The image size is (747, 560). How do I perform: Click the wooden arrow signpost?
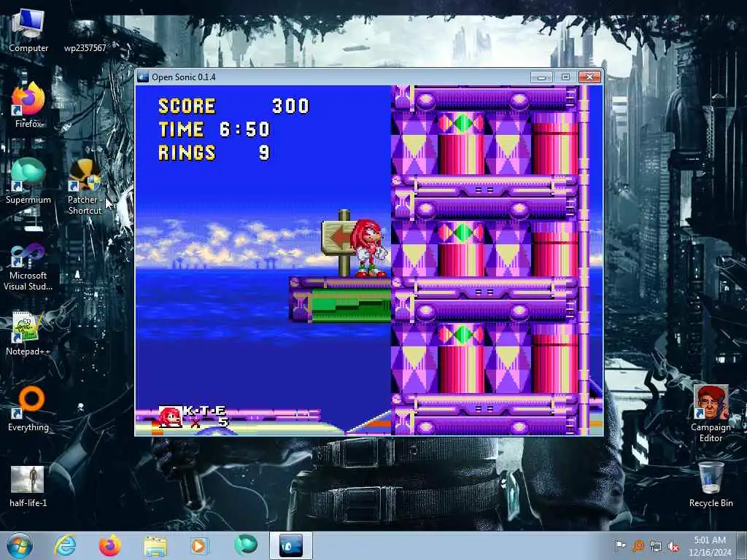[x=338, y=242]
